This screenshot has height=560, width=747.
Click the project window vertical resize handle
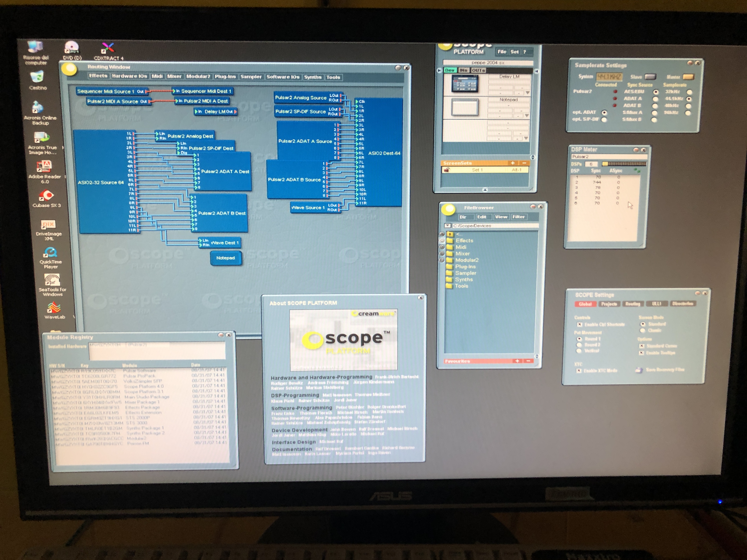click(x=533, y=157)
